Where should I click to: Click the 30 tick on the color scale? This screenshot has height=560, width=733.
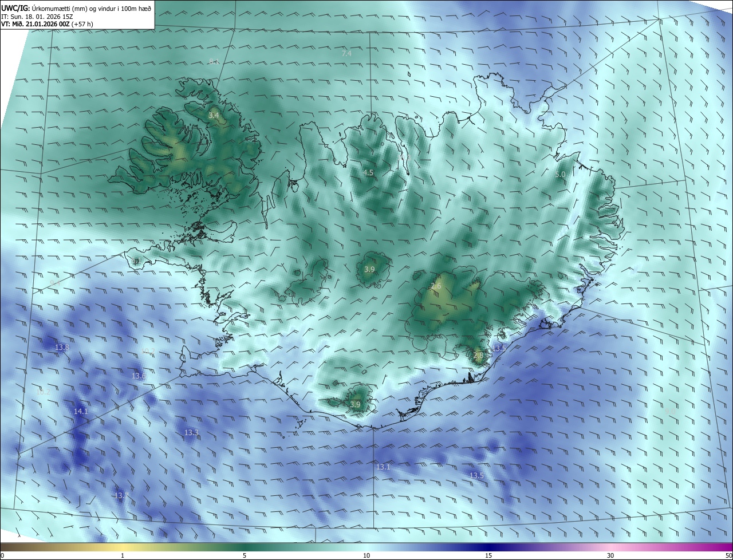point(610,555)
